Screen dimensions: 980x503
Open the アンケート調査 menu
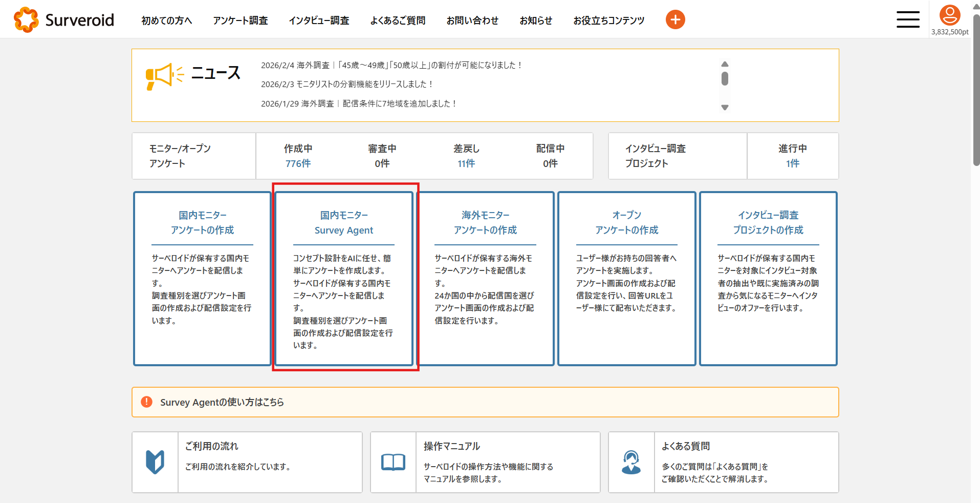pos(240,20)
